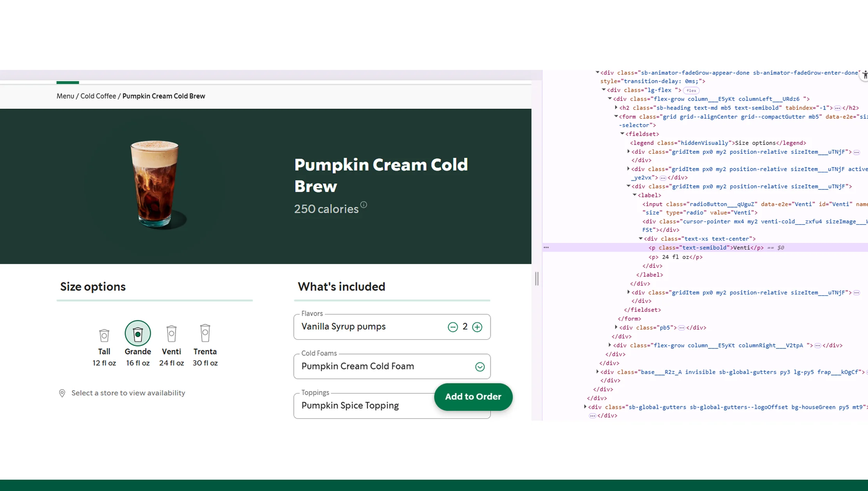Open the Menu breadcrumb link
The image size is (868, 491).
[x=65, y=96]
